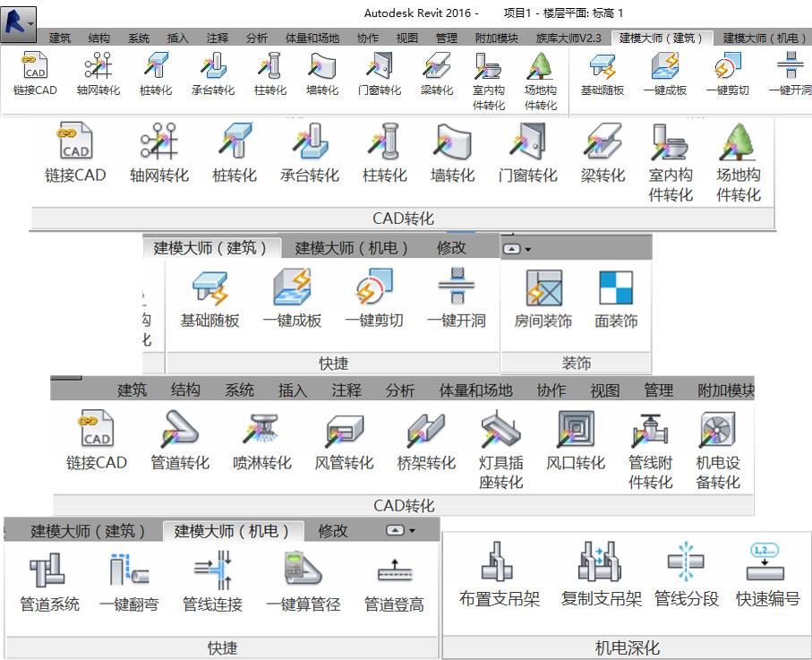Click large 承台转化 pile cap conversion icon
The width and height of the screenshot is (812, 660).
click(x=310, y=141)
